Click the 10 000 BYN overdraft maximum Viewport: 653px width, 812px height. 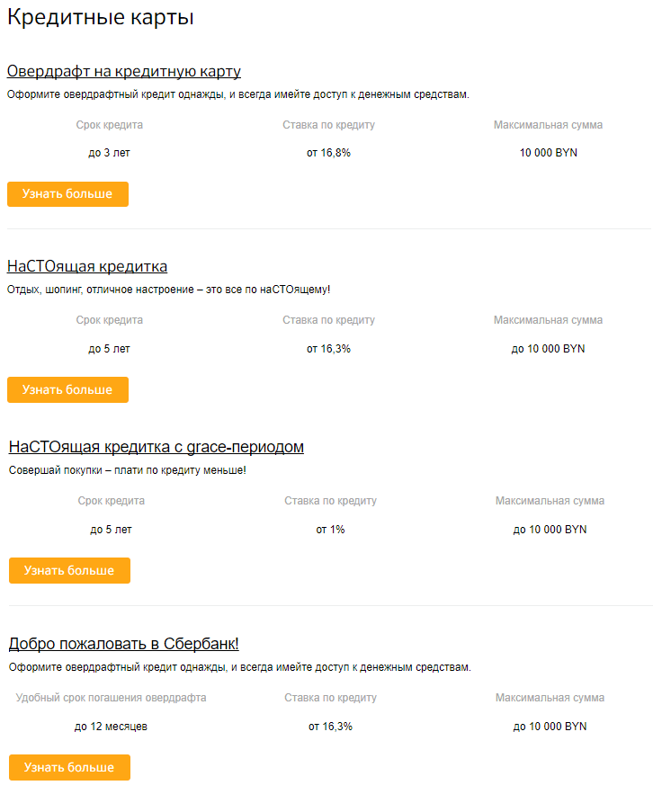point(549,153)
